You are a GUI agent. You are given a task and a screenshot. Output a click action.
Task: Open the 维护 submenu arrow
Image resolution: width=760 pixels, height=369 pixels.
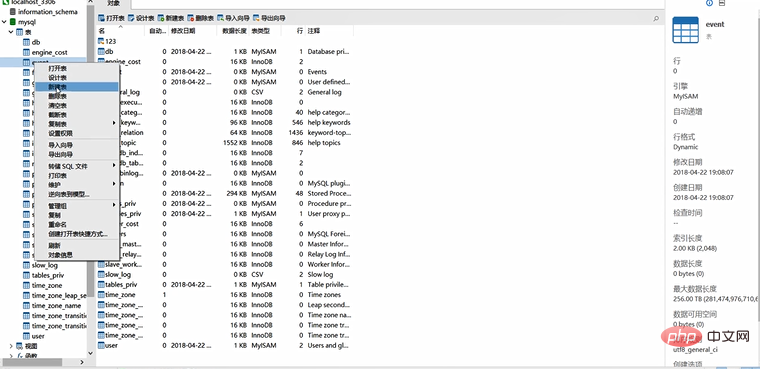tap(114, 184)
